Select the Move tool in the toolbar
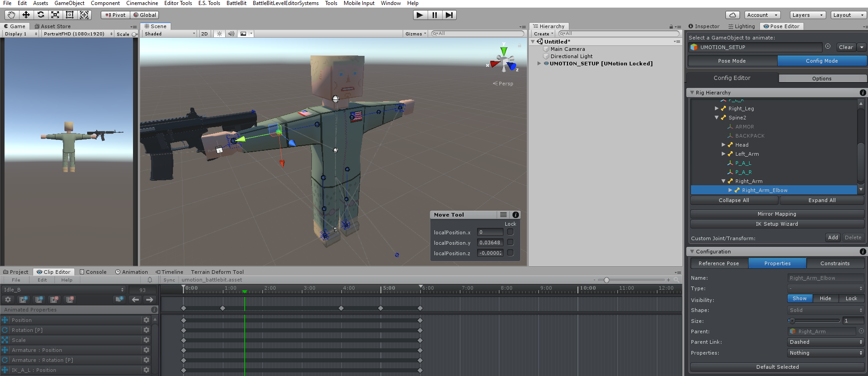The height and width of the screenshot is (376, 868). click(26, 15)
